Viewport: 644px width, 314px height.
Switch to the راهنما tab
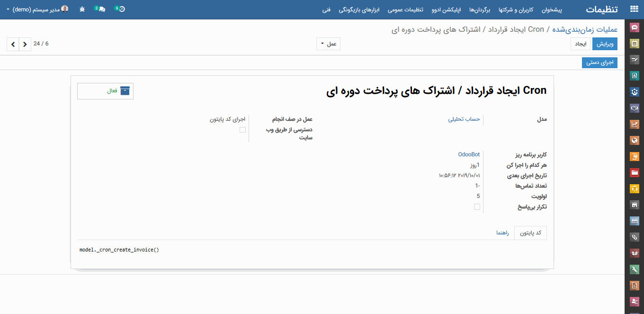(x=502, y=233)
